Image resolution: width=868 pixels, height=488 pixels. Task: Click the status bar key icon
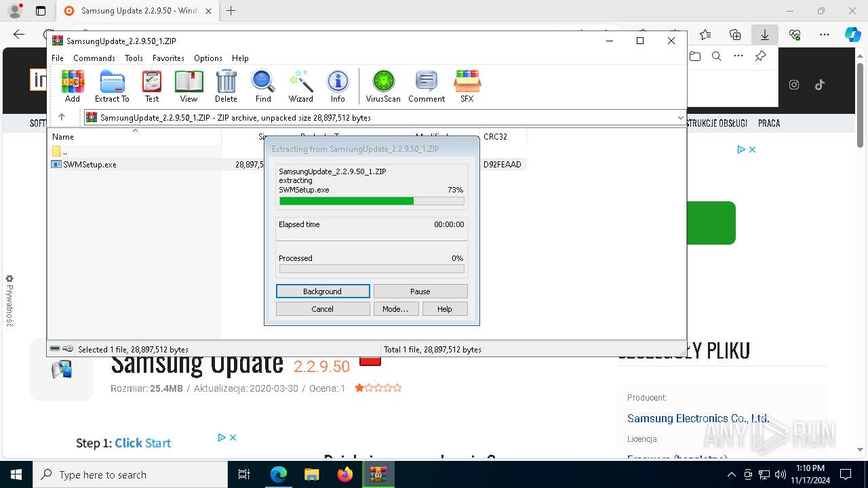point(68,349)
